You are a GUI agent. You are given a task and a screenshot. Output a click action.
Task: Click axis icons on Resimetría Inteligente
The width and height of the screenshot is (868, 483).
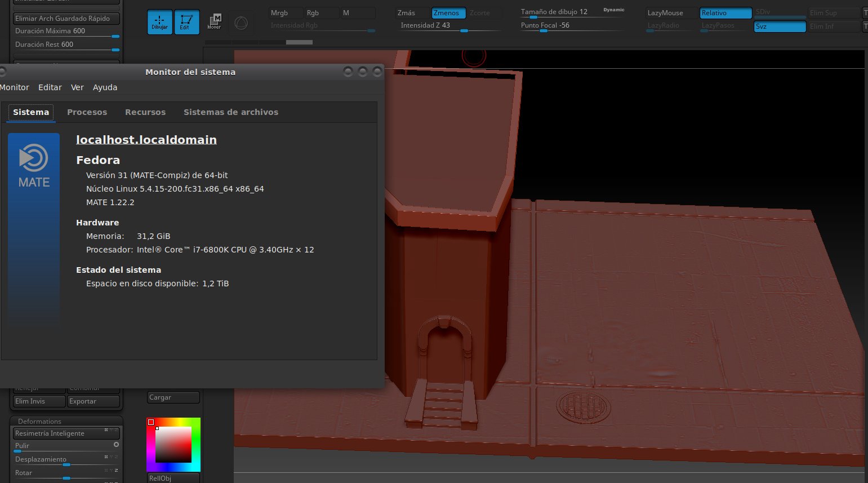tap(110, 430)
